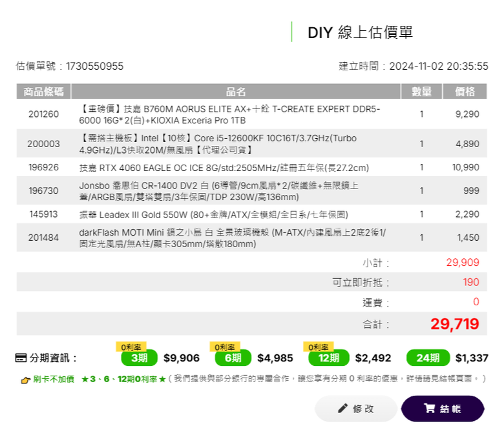Click the 0利率 tag above 12期

[319, 347]
